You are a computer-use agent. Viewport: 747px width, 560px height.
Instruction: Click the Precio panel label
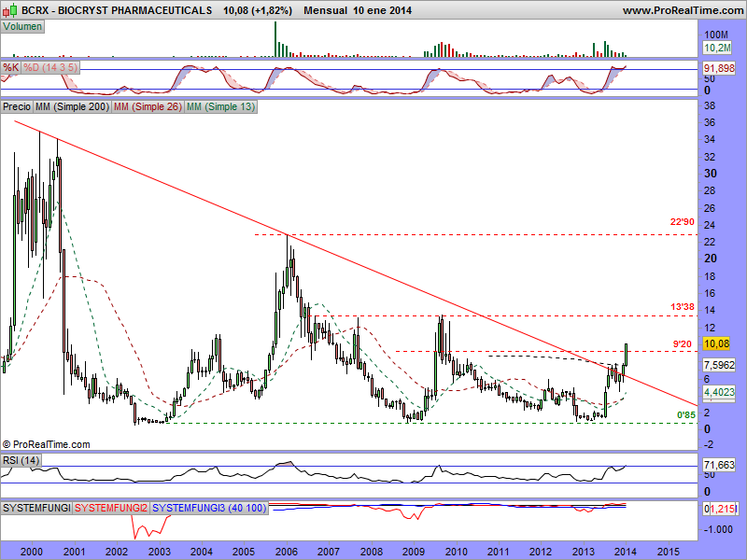pos(17,106)
